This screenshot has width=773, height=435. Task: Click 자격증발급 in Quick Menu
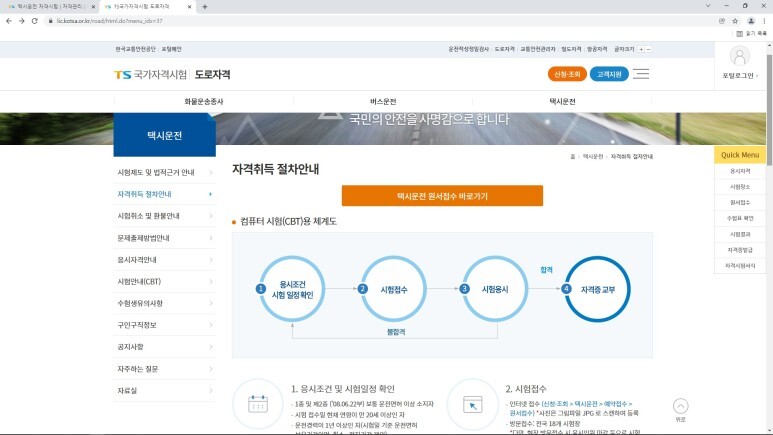[x=739, y=250]
